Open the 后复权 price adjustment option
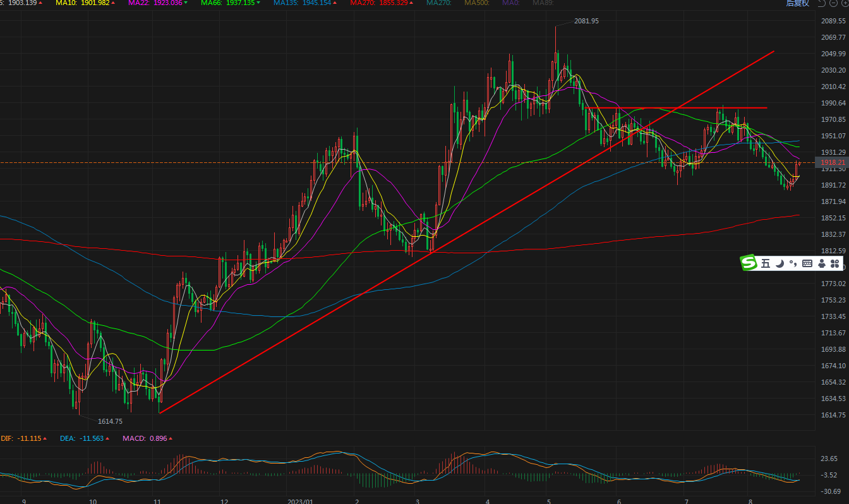The image size is (849, 504). pyautogui.click(x=797, y=3)
